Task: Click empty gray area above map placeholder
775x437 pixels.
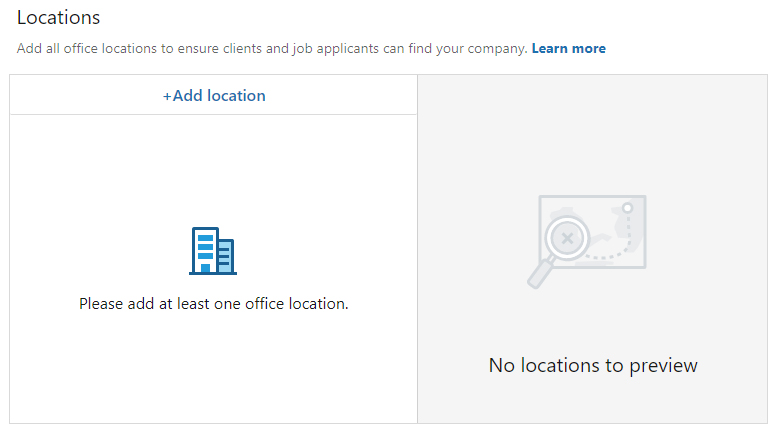Action: (x=593, y=130)
